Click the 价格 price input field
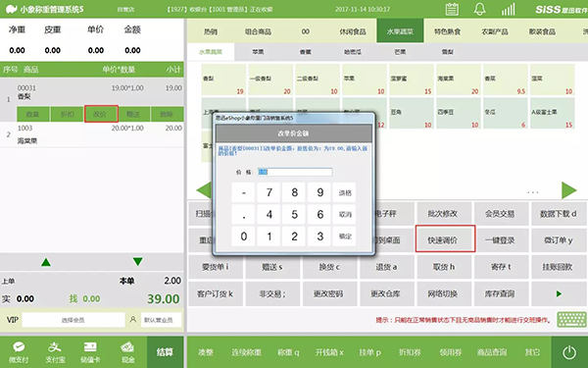Viewport: 588px width, 368px height. coord(295,172)
